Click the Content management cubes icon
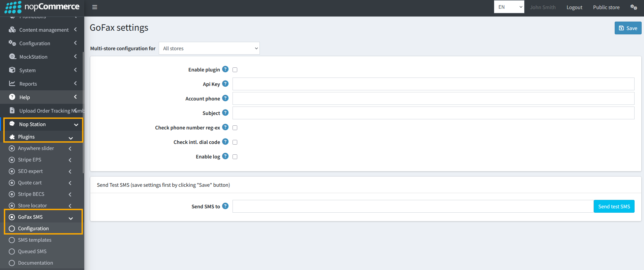 (12, 30)
